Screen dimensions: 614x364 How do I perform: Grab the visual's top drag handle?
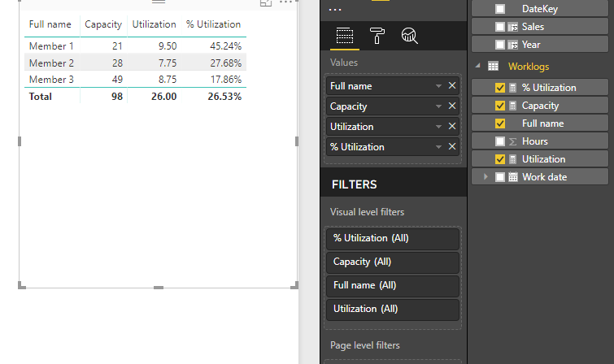coord(159,2)
